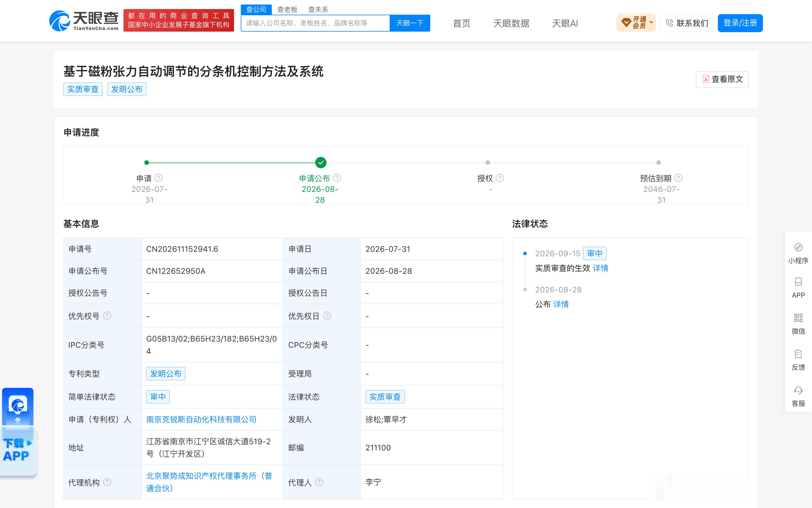Image resolution: width=812 pixels, height=508 pixels.
Task: Select application number CN202611152941.6
Action: 182,249
